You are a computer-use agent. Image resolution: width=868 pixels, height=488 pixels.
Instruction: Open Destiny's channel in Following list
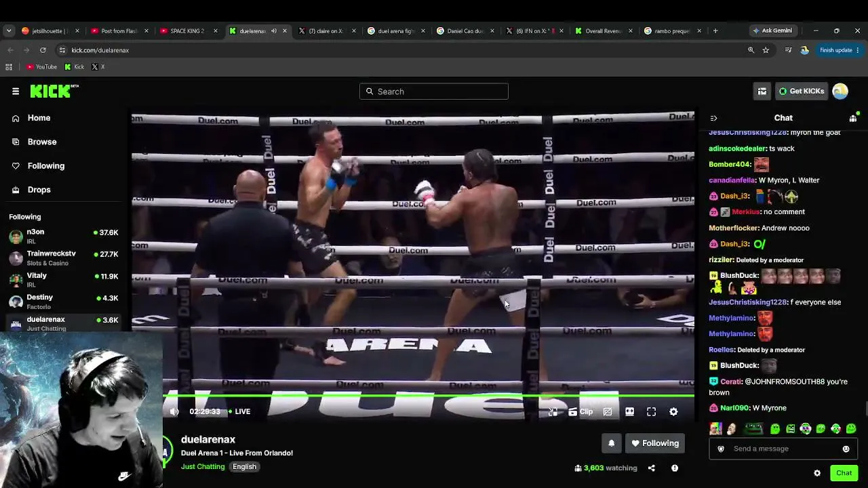64,301
